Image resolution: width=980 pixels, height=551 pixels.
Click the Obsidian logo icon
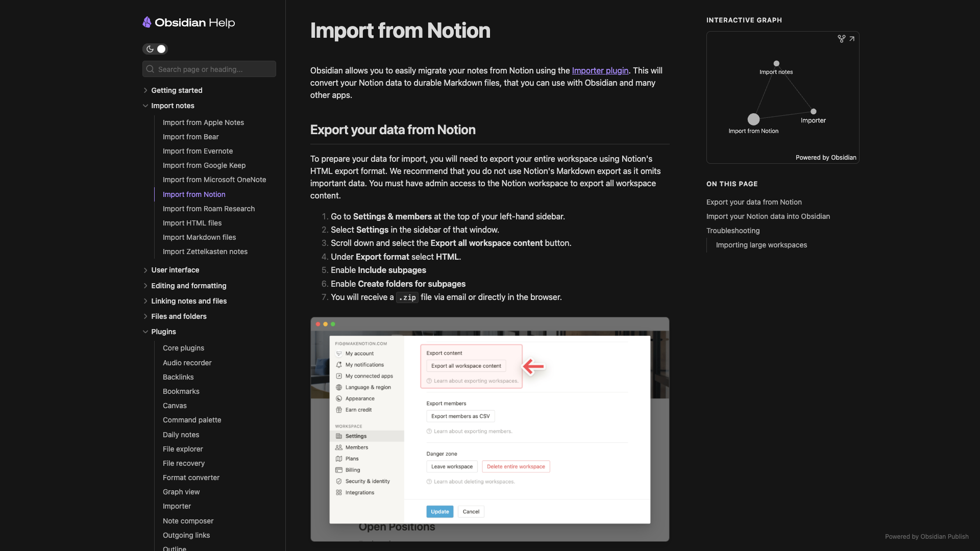coord(147,22)
